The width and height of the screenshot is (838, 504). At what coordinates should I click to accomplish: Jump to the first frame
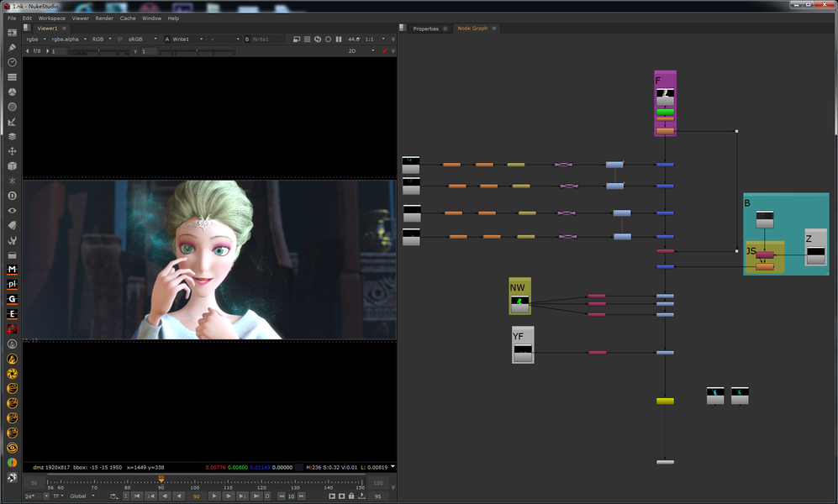click(137, 496)
